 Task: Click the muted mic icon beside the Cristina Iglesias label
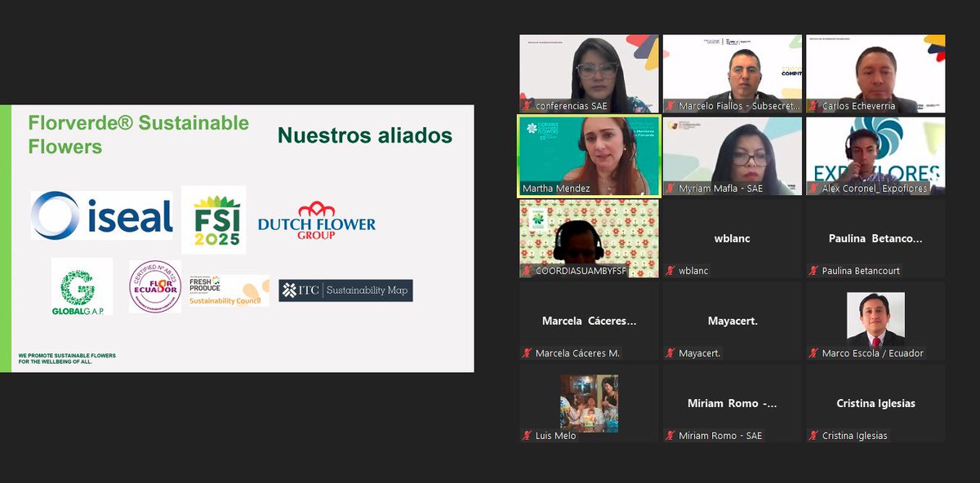(x=814, y=436)
